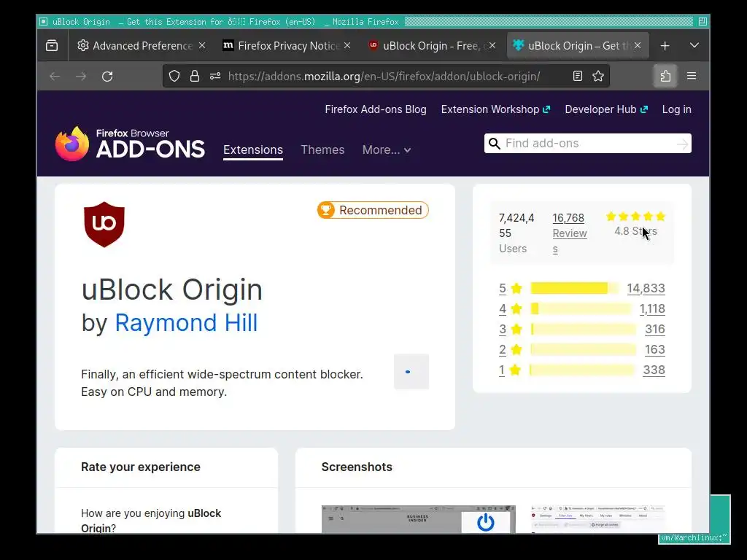The image size is (747, 560).
Task: Bookmark this page with the star
Action: 598,76
